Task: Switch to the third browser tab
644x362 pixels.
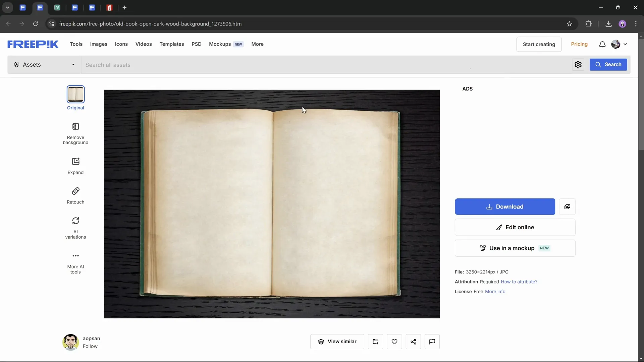Action: [x=57, y=7]
